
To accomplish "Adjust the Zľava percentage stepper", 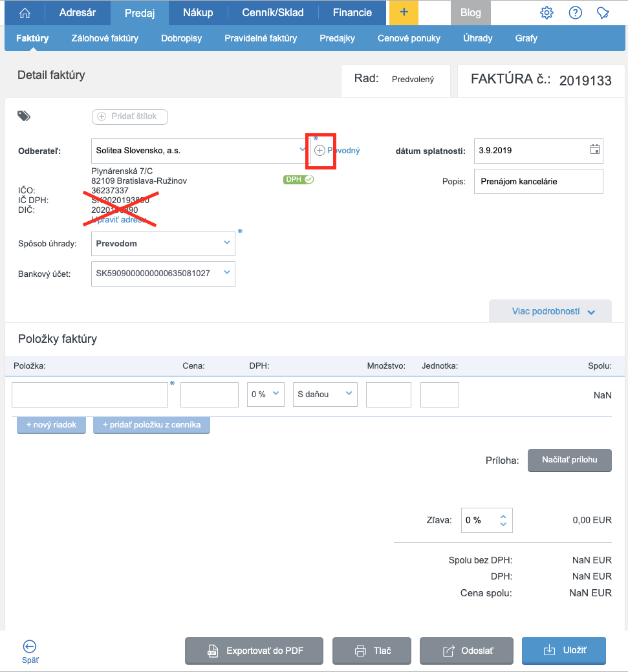I will [x=503, y=520].
